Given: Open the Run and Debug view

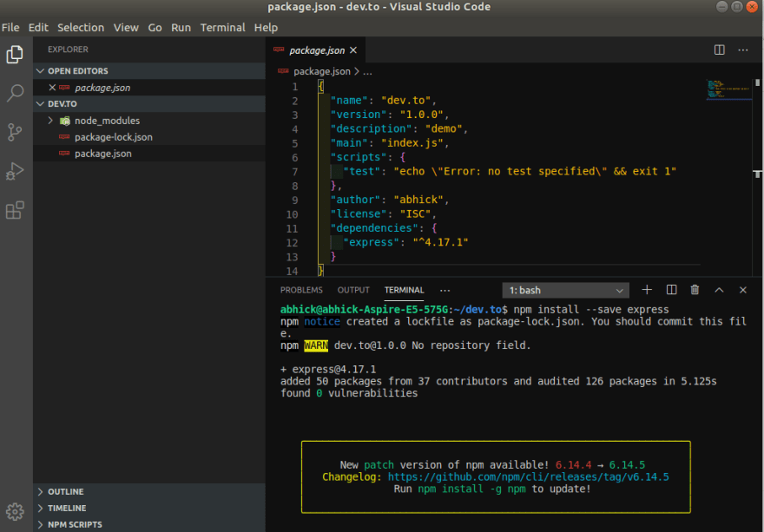Looking at the screenshot, I should (x=15, y=171).
